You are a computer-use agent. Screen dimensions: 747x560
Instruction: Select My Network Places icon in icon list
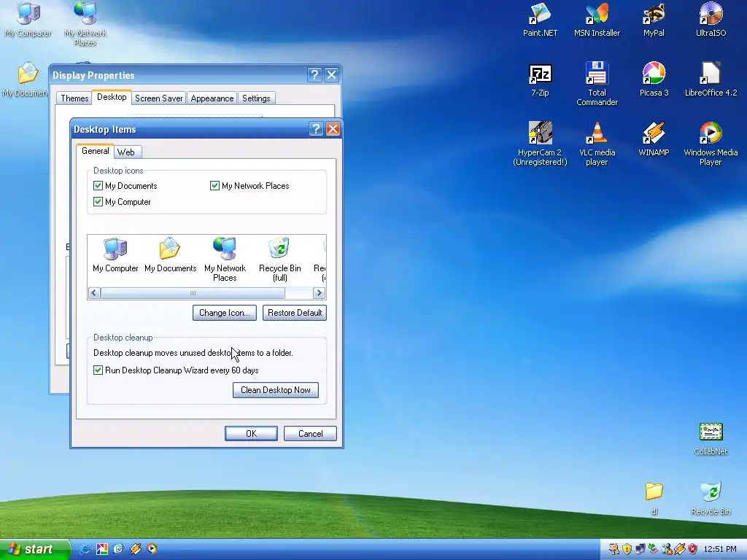tap(225, 260)
